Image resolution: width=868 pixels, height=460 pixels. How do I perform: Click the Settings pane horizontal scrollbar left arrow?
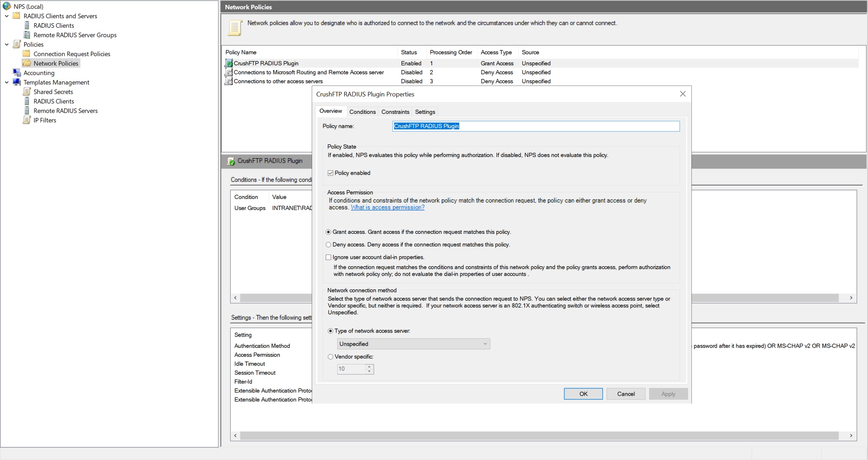coord(235,435)
